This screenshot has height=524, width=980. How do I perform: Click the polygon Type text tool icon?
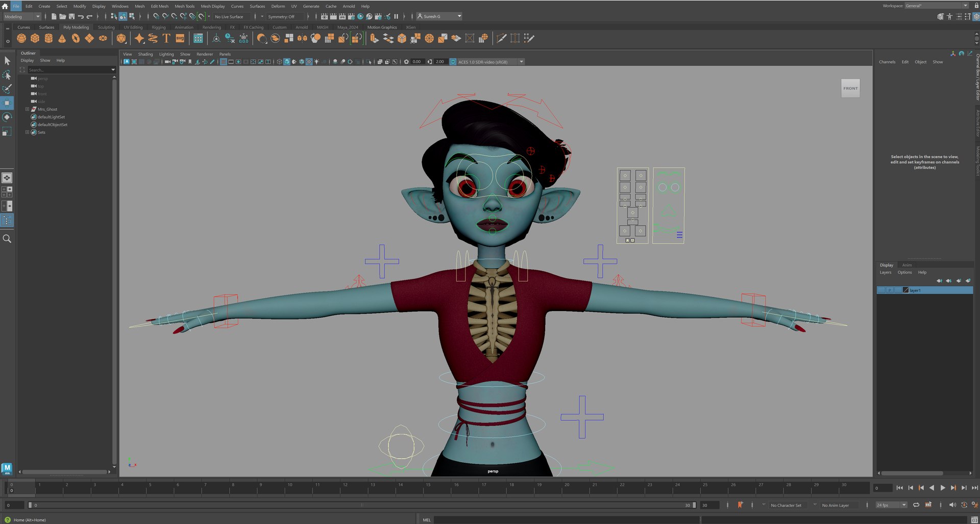click(166, 38)
